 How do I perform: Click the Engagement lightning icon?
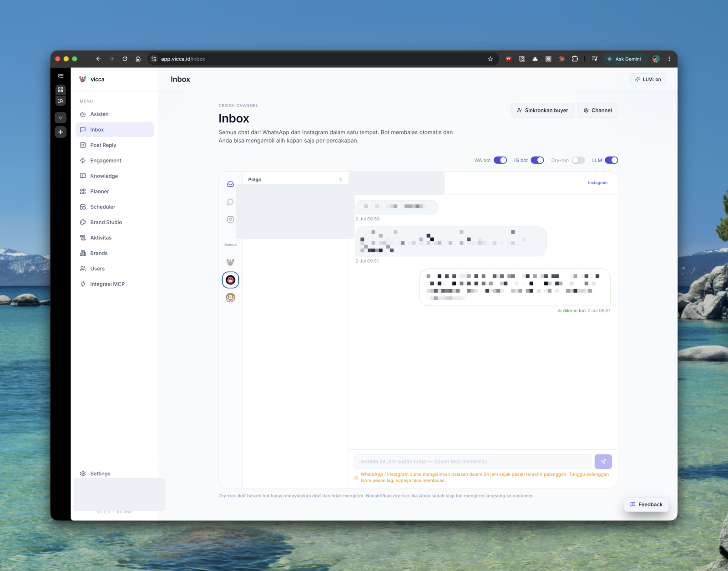(x=83, y=161)
